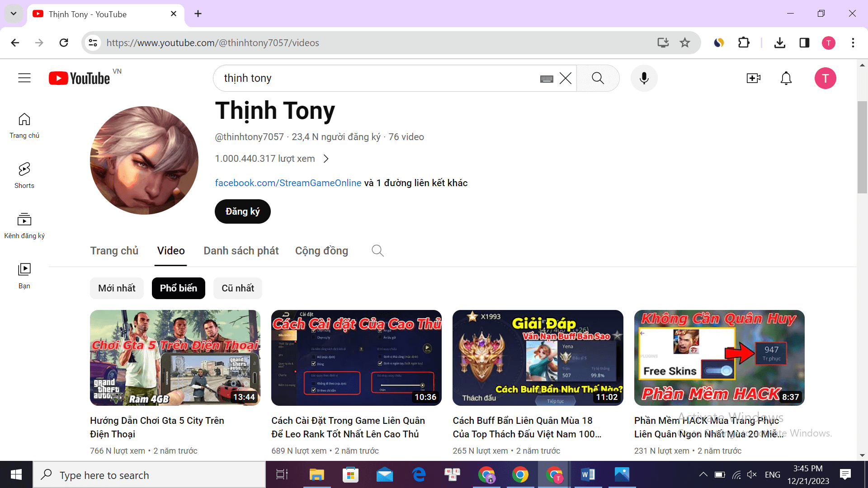Expand channel details chevron next to view count
The image size is (868, 488).
pyautogui.click(x=326, y=159)
